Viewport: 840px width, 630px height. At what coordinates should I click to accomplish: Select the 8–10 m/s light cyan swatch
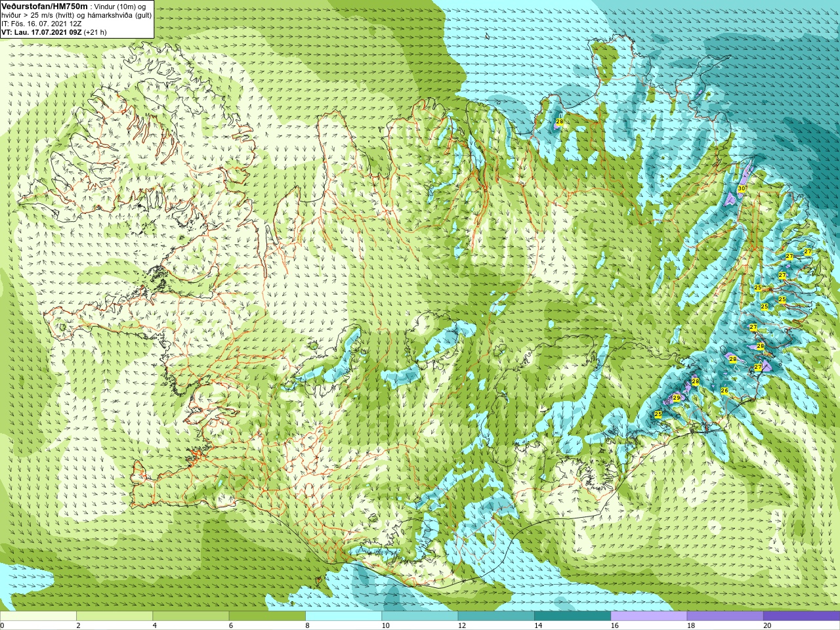[343, 616]
